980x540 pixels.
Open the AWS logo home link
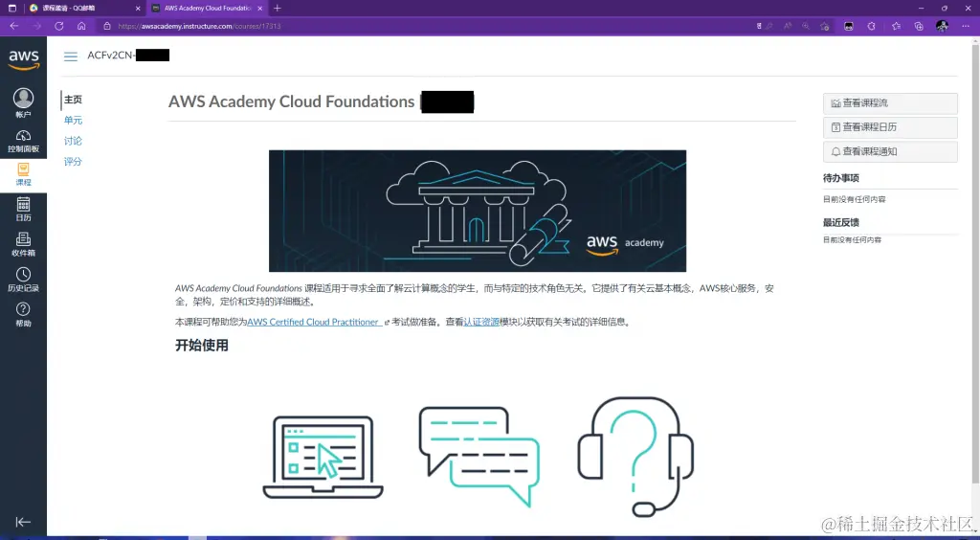click(x=24, y=60)
